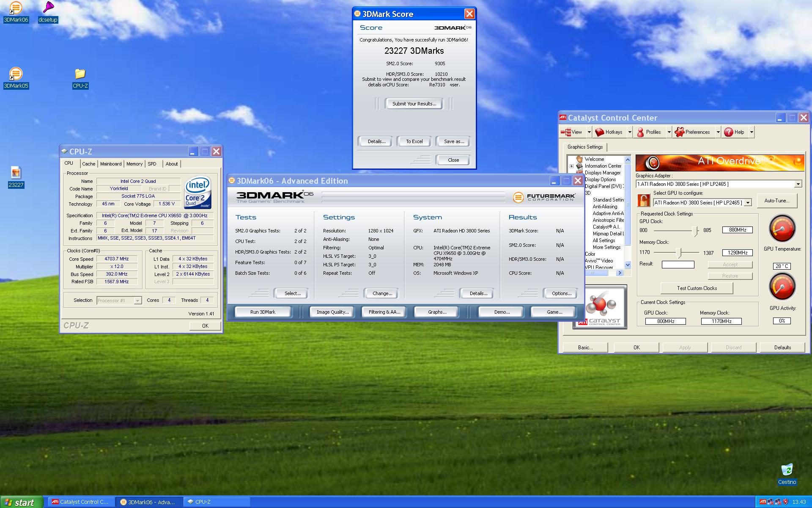Viewport: 812px width, 508px height.
Task: Click the Intel Core 2 Quad logo
Action: (x=198, y=193)
